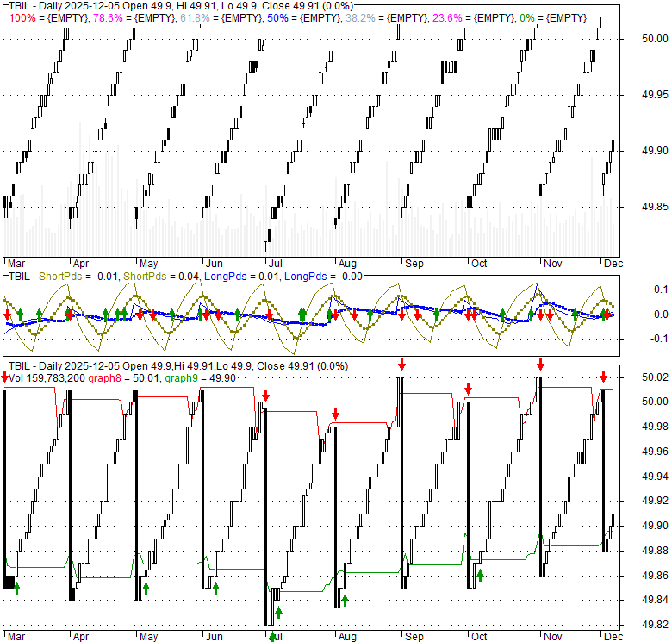The width and height of the screenshot is (672, 642).
Task: Select the green up arrow in early May of bottom panel
Action: (x=146, y=587)
